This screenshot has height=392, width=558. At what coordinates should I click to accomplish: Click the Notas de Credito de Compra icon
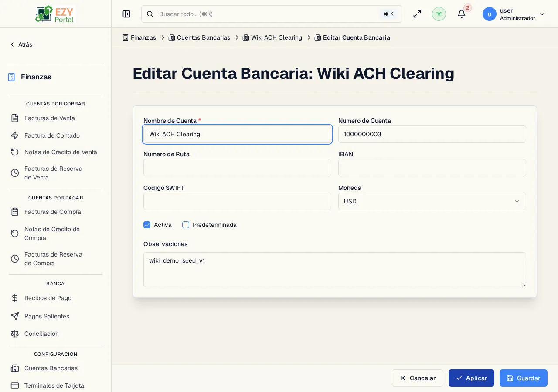15,233
